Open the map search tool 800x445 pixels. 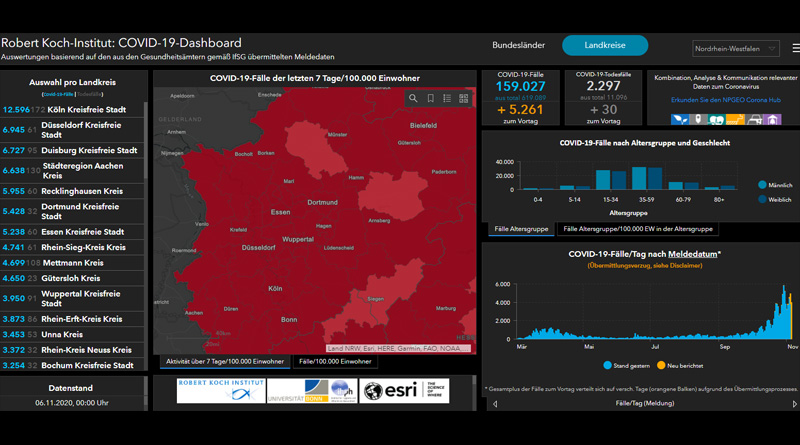tap(413, 98)
